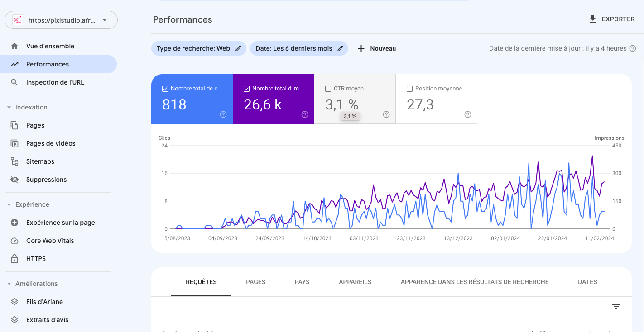The height and width of the screenshot is (332, 644).
Task: Open Sitemaps from the sidebar
Action: (40, 161)
